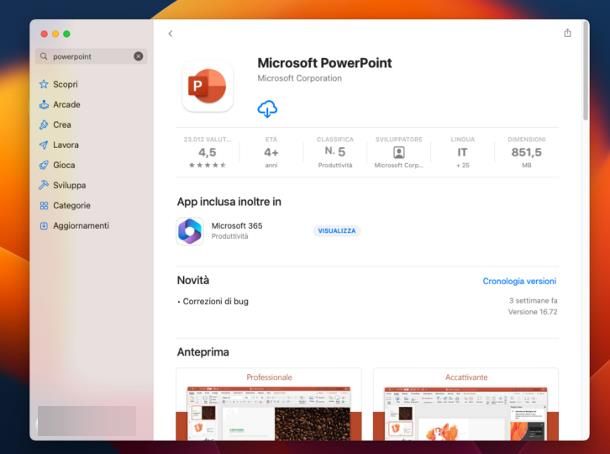Click the Aggiornamenti download icon
This screenshot has width=610, height=454.
click(44, 226)
